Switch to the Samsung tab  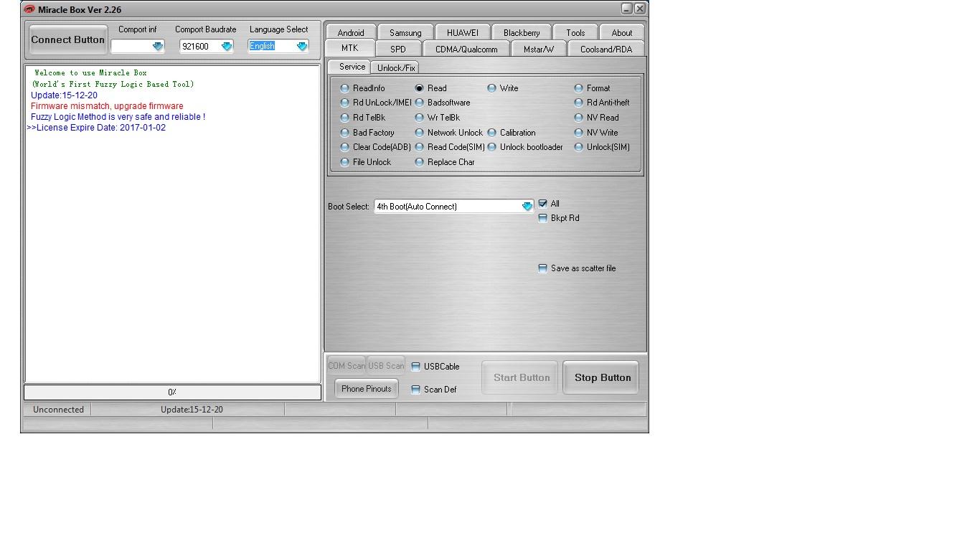(405, 32)
